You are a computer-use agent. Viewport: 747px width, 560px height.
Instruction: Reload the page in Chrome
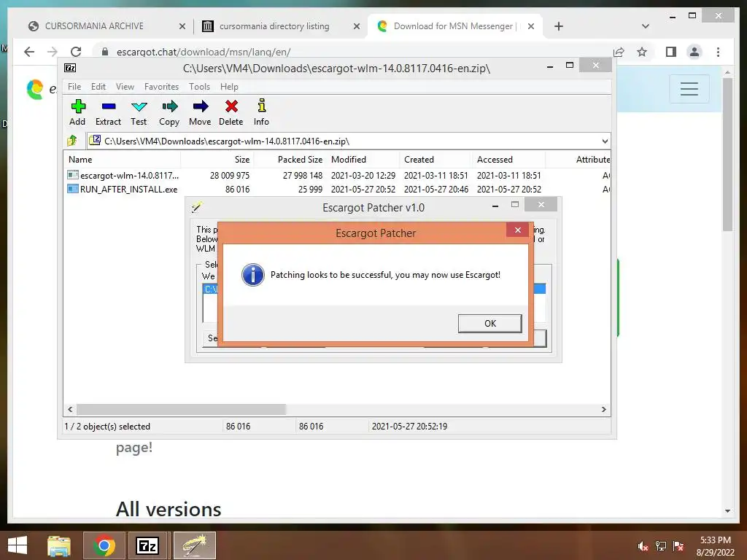coord(76,52)
